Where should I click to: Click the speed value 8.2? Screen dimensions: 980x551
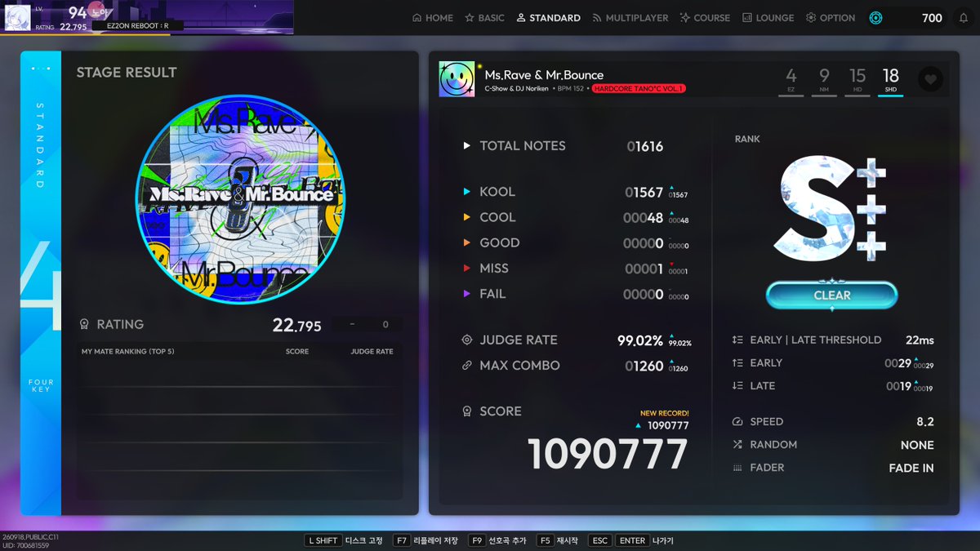(x=925, y=422)
